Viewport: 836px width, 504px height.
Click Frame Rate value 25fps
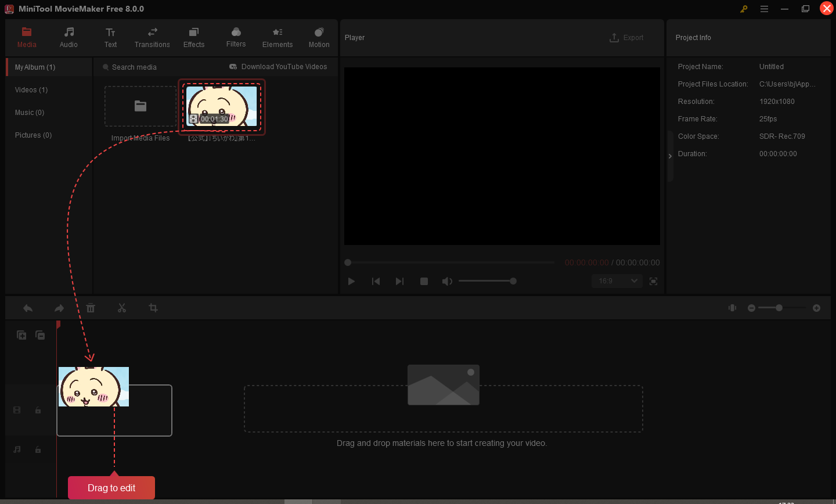768,119
